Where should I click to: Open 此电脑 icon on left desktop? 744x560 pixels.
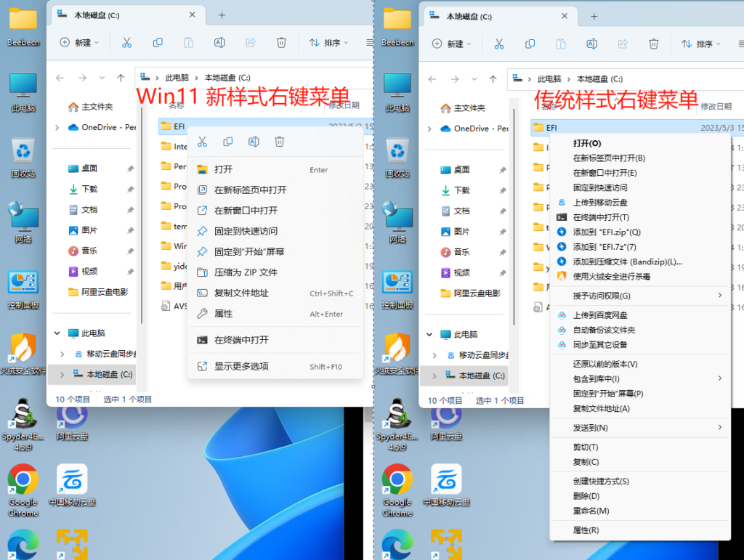click(x=23, y=92)
